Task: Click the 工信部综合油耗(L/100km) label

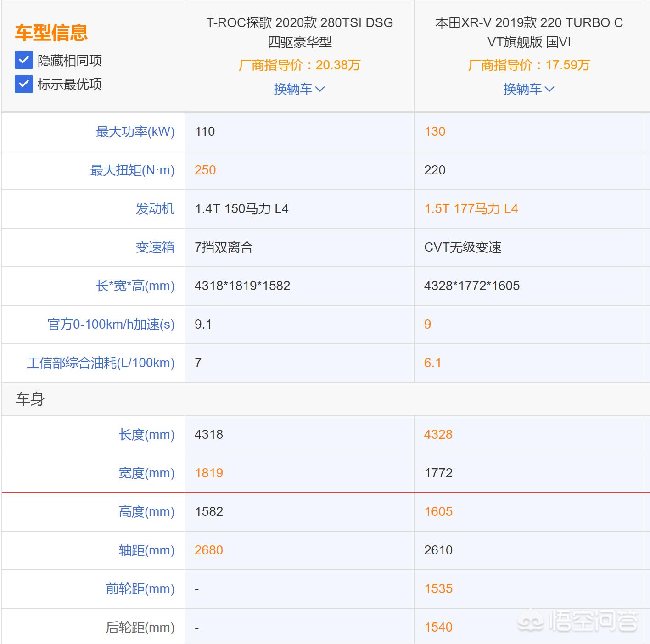Action: click(x=101, y=363)
